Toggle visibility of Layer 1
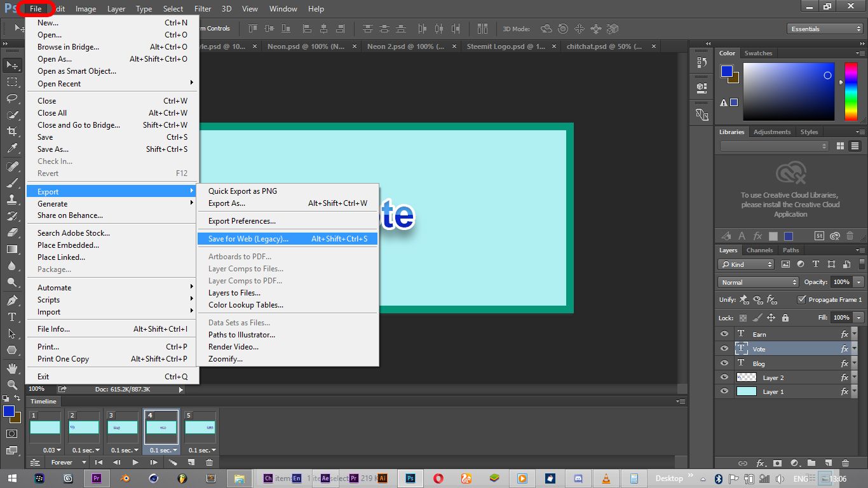 click(x=724, y=391)
